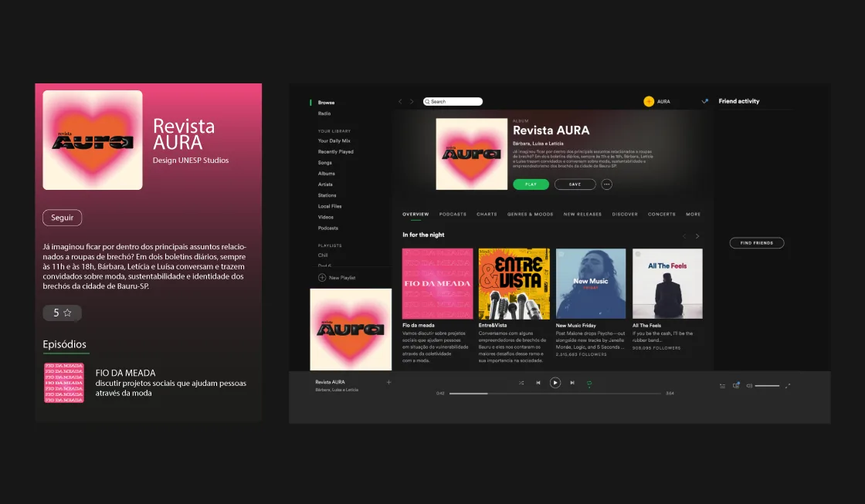Open the Discover tab

tap(625, 214)
